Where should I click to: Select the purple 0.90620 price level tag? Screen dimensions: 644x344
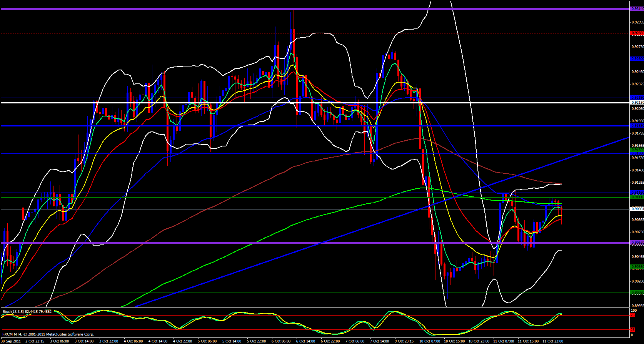(637, 243)
